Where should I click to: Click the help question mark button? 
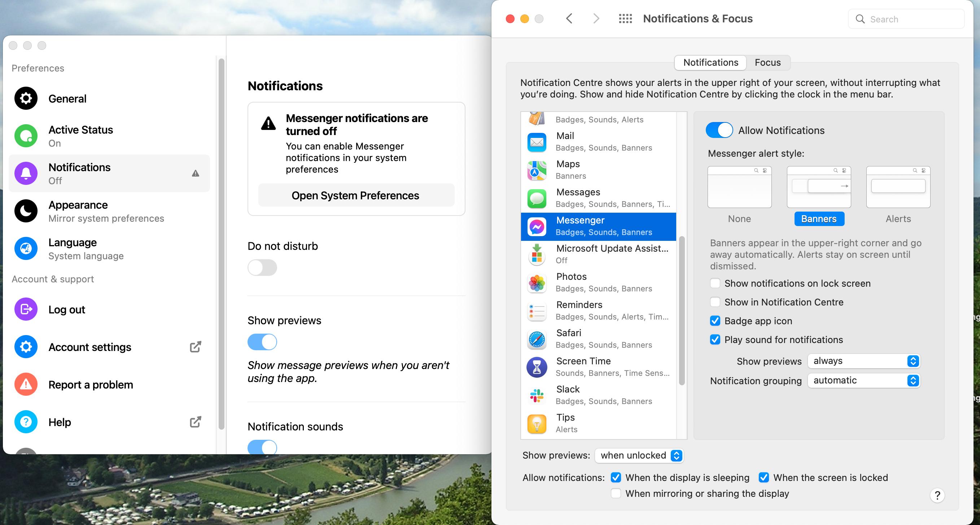(937, 495)
